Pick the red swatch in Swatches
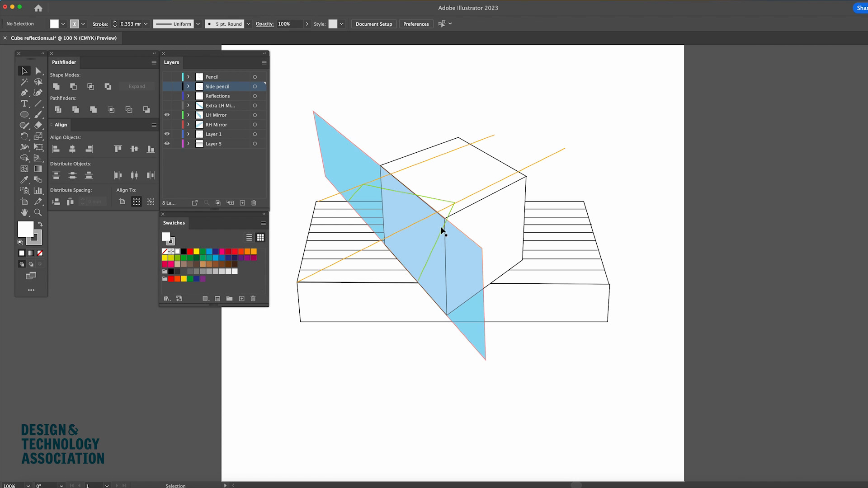The height and width of the screenshot is (488, 868). coord(190,251)
